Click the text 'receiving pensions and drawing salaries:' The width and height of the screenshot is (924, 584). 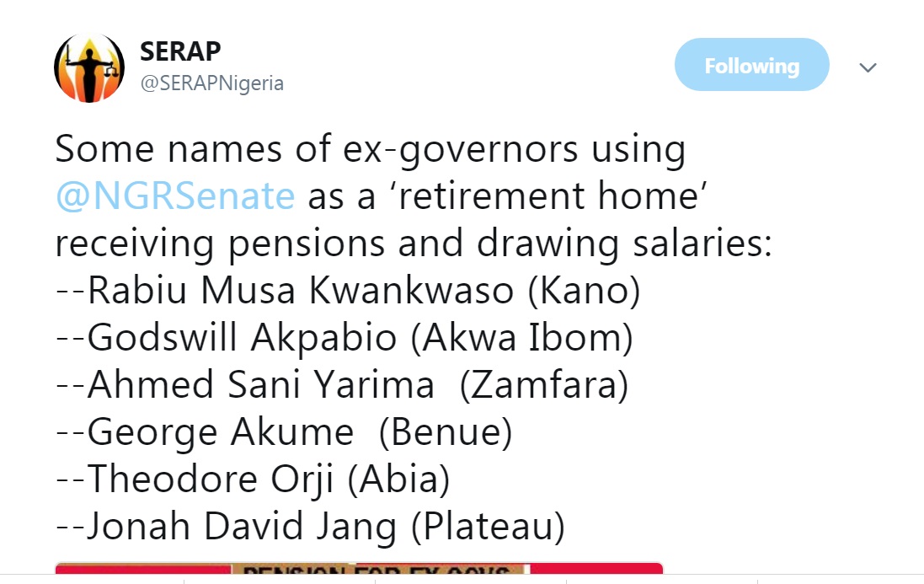[414, 244]
